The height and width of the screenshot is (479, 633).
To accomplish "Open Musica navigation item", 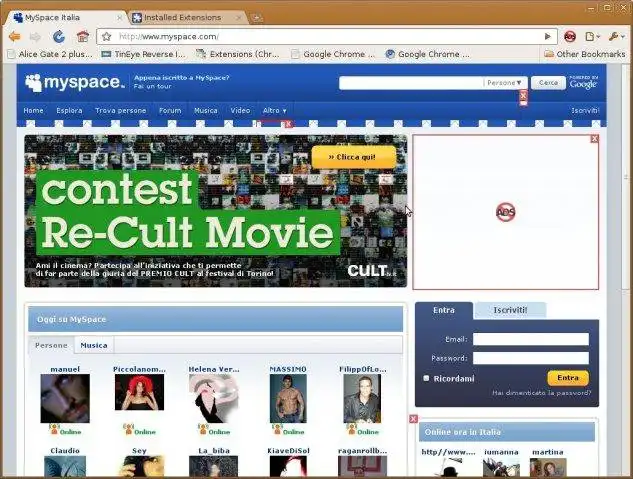I will [x=205, y=111].
